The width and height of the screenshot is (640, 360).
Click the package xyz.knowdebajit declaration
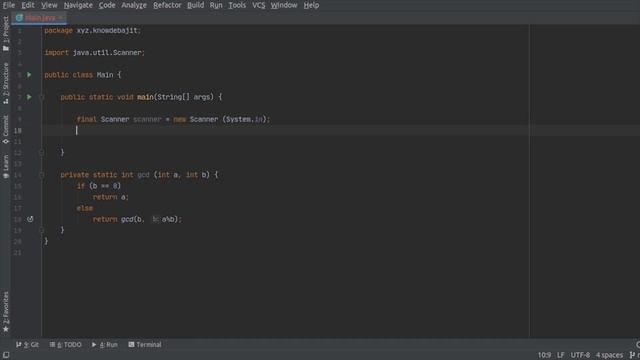coord(92,31)
